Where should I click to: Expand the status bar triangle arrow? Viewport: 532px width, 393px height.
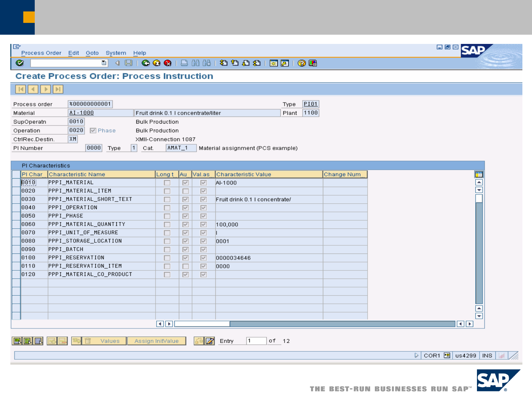pos(416,355)
